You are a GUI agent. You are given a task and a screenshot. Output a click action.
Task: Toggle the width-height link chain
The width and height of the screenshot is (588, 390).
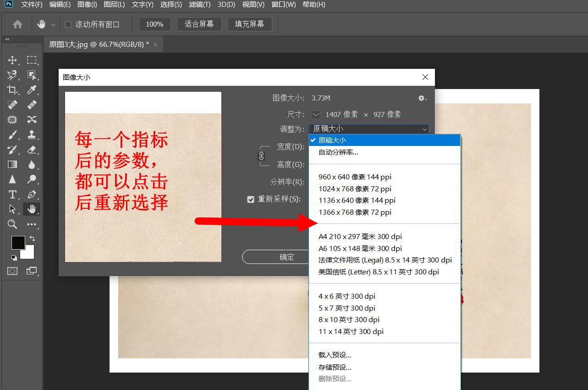tap(261, 156)
